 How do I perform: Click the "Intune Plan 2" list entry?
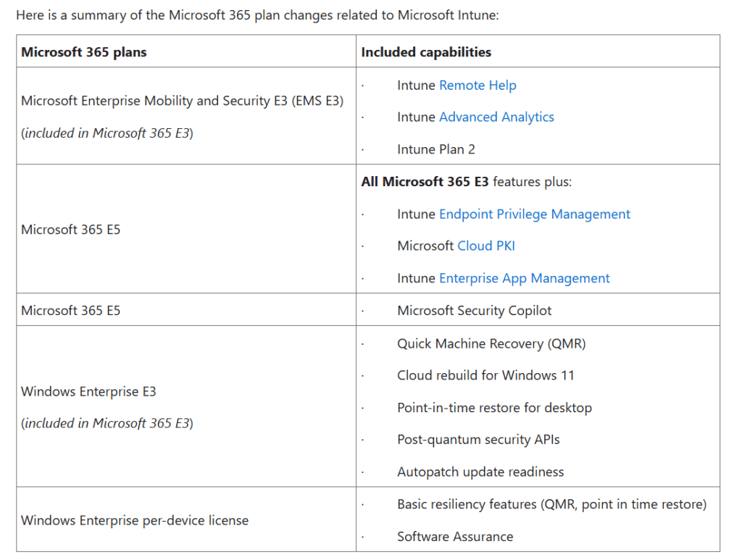tap(436, 149)
